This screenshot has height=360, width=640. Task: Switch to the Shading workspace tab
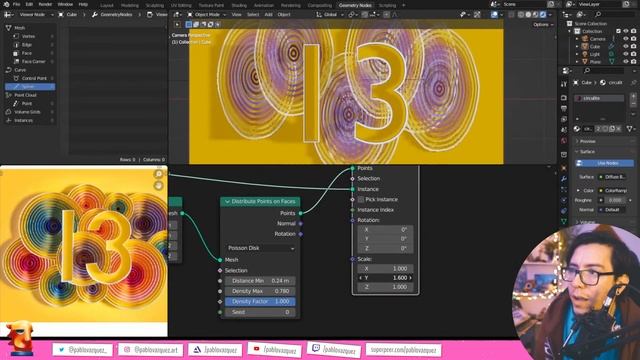pos(239,5)
